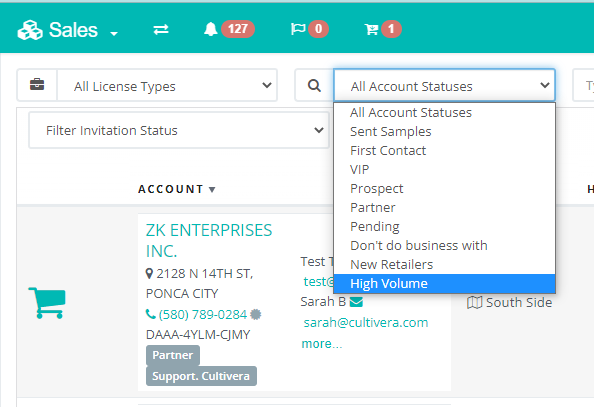Click the briefcase license icon
The width and height of the screenshot is (594, 407).
click(37, 85)
